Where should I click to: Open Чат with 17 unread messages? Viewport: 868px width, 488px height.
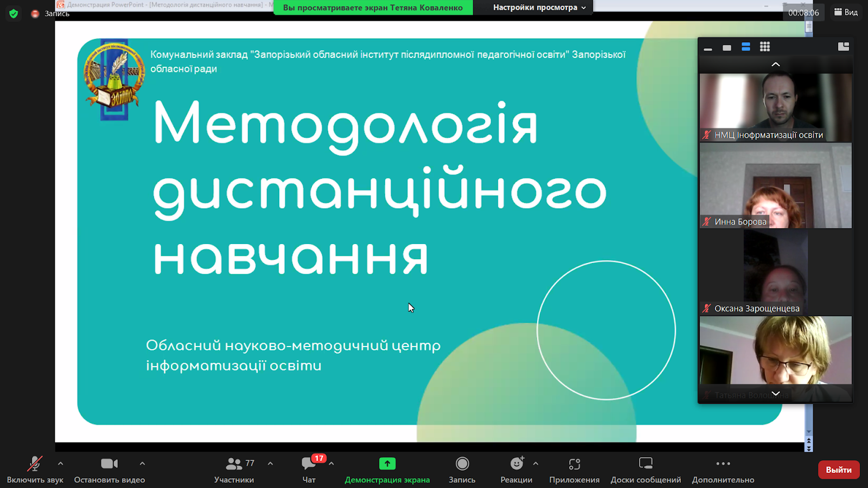pyautogui.click(x=309, y=470)
